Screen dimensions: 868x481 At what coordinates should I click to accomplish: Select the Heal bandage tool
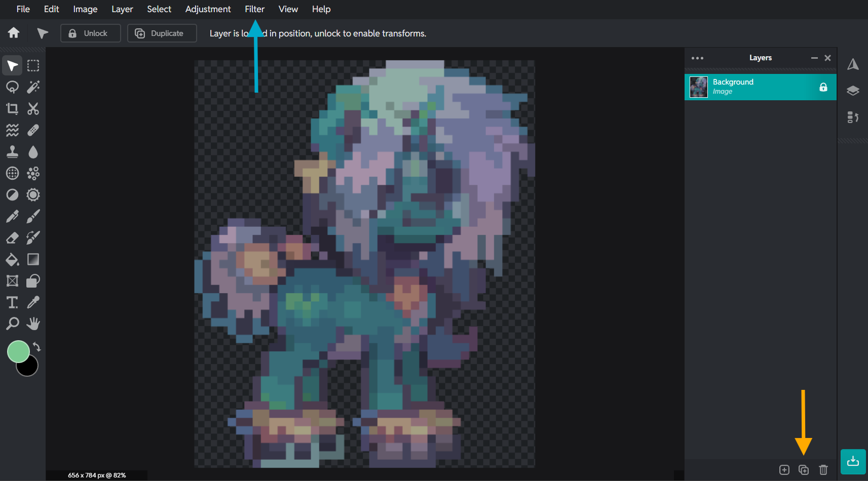tap(33, 130)
